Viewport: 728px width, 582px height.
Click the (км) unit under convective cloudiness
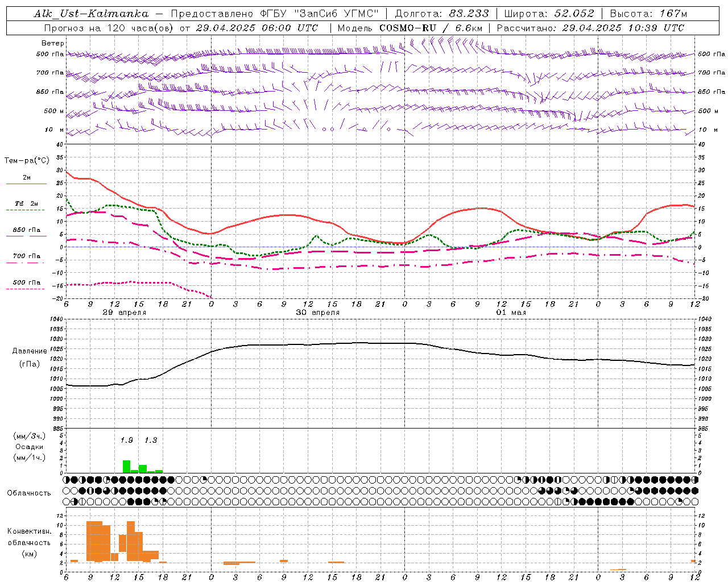(x=29, y=554)
